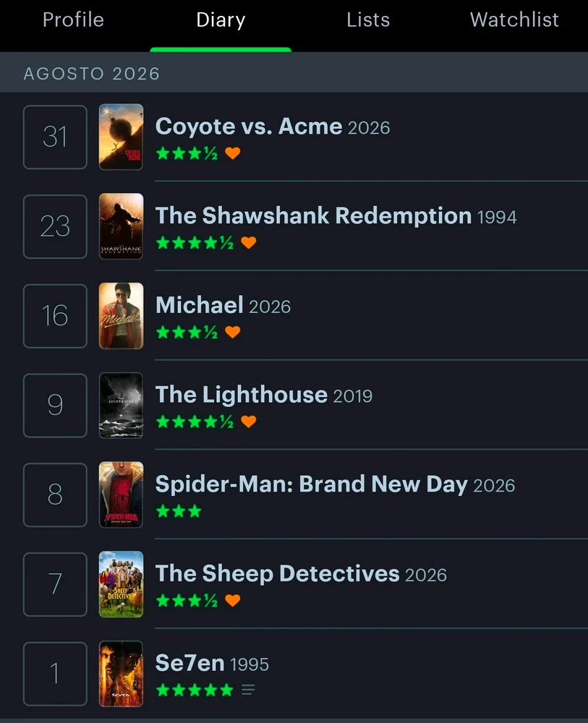The image size is (588, 723).
Task: Open The Sheep Detectives title link
Action: click(277, 573)
